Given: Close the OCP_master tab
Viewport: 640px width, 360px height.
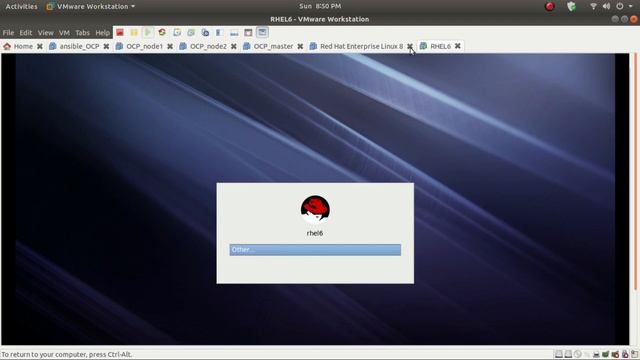Looking at the screenshot, I should click(x=300, y=46).
